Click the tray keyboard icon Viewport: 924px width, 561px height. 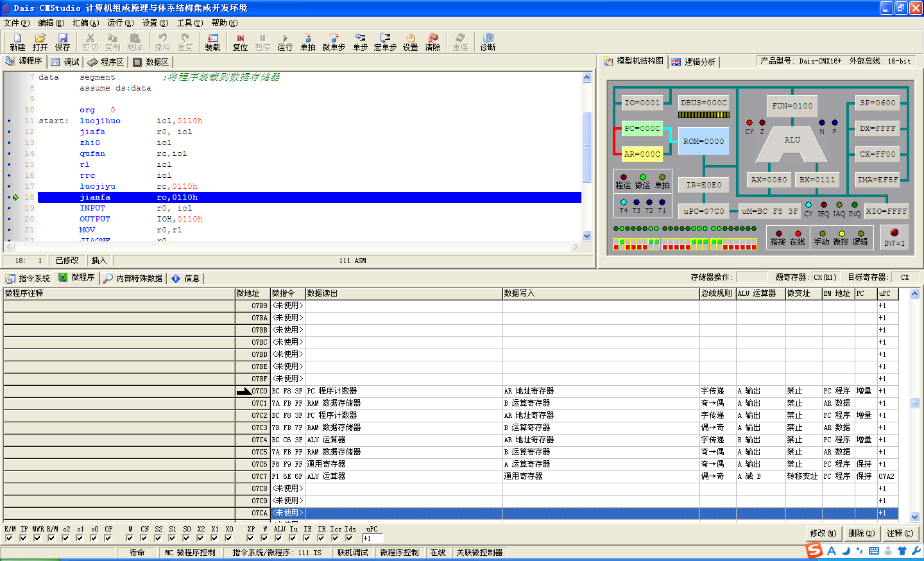click(874, 551)
